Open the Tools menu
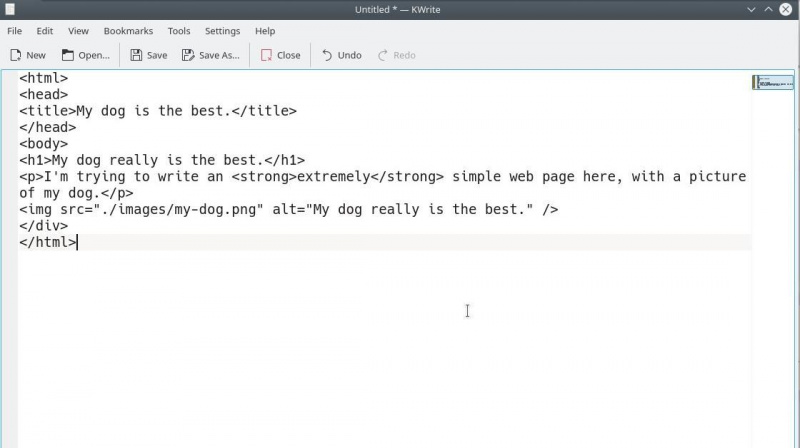Viewport: 800px width, 448px height. coord(179,31)
